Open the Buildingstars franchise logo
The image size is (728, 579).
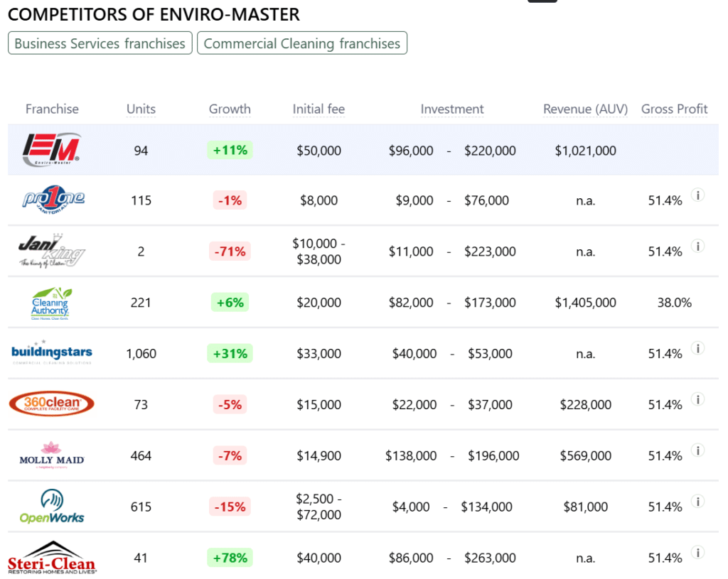(51, 352)
